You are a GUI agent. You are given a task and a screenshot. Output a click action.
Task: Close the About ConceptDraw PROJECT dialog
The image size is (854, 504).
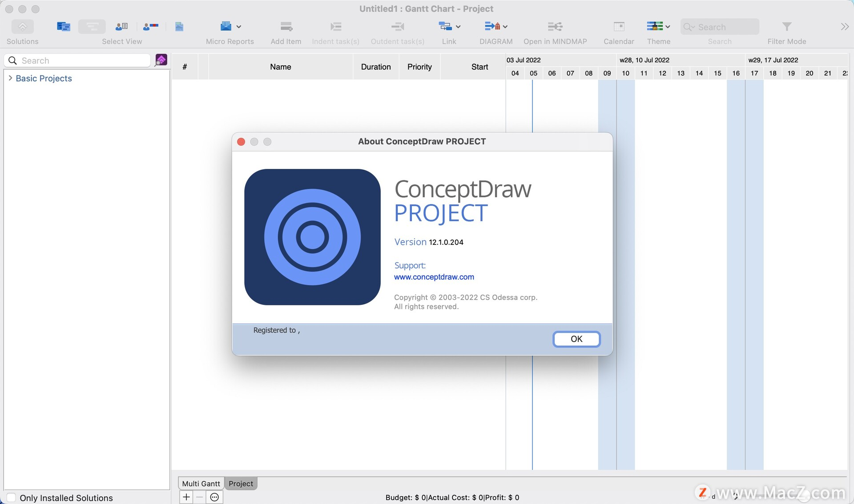tap(241, 142)
